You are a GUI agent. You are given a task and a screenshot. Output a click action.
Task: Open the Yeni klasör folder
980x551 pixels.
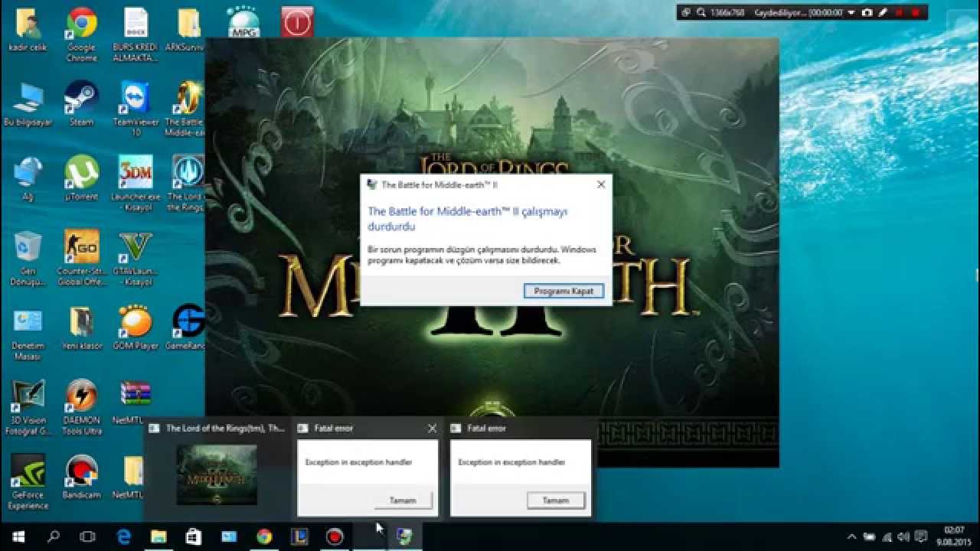pos(81,329)
